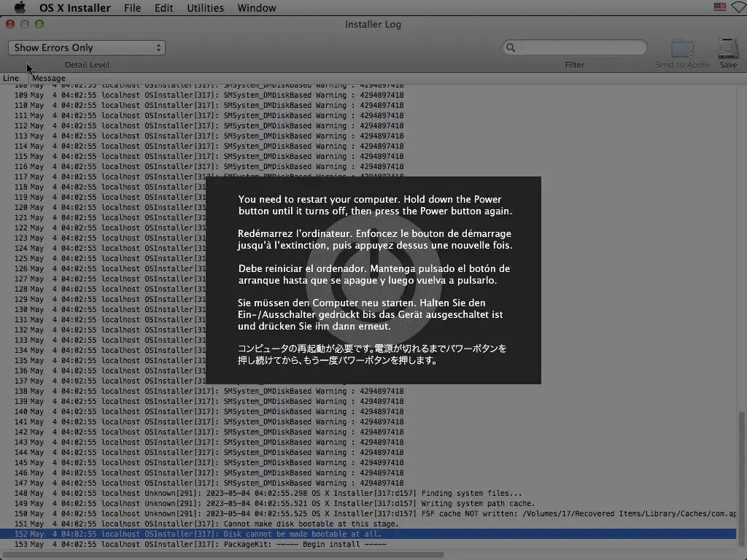Image resolution: width=747 pixels, height=560 pixels.
Task: Minimize the Installer Log window
Action: pos(25,24)
